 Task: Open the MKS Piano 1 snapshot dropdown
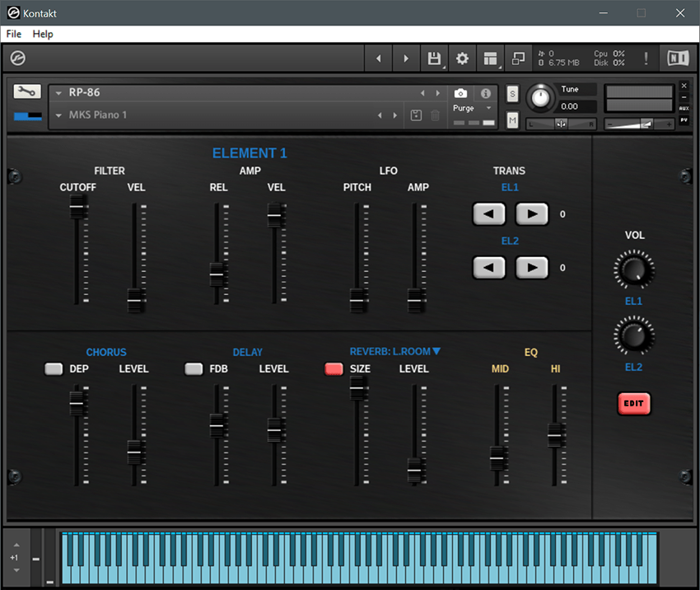click(58, 115)
